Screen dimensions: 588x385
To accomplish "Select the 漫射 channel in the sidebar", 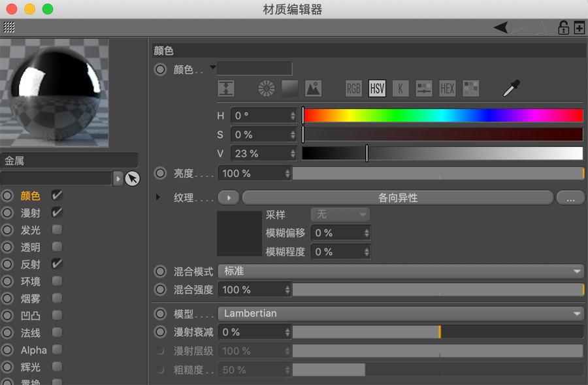I will click(x=29, y=212).
